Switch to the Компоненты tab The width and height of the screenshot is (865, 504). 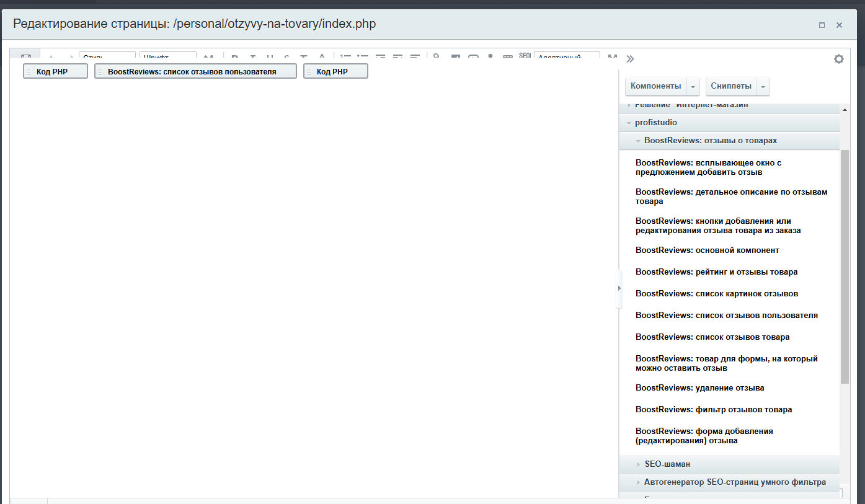point(655,86)
